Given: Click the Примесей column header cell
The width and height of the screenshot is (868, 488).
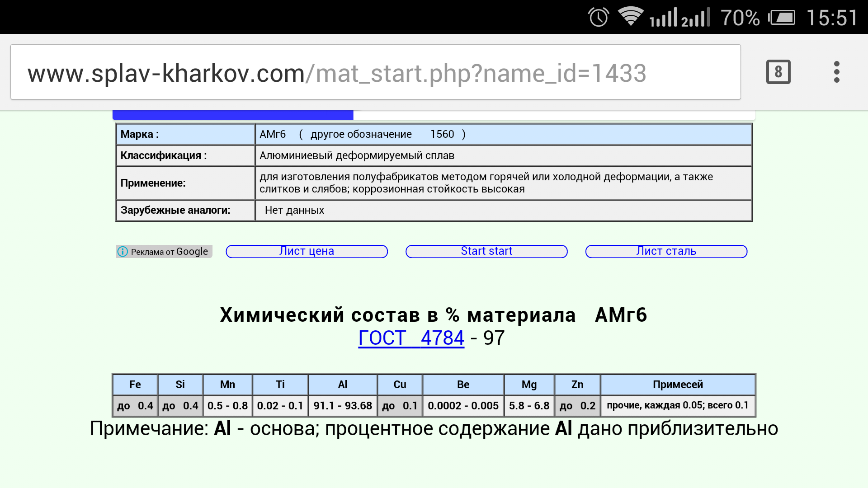Looking at the screenshot, I should [678, 385].
